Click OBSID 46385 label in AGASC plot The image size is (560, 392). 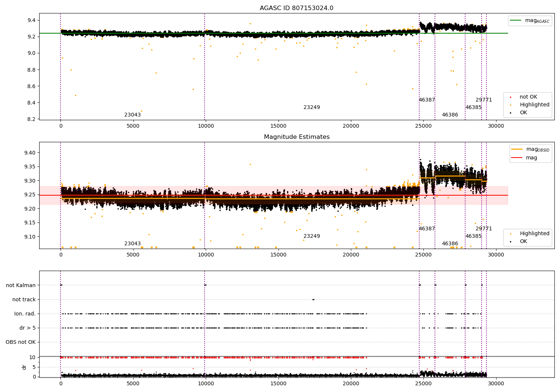[x=473, y=108]
